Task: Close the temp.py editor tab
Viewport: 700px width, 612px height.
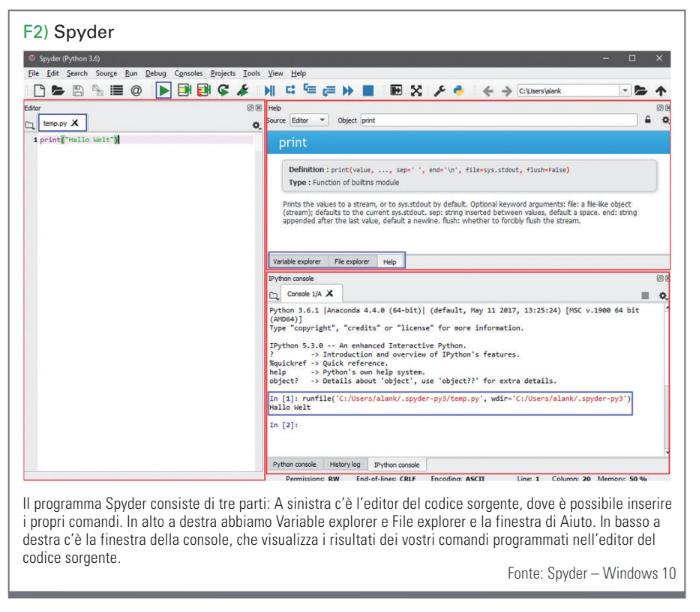Action: (x=75, y=123)
